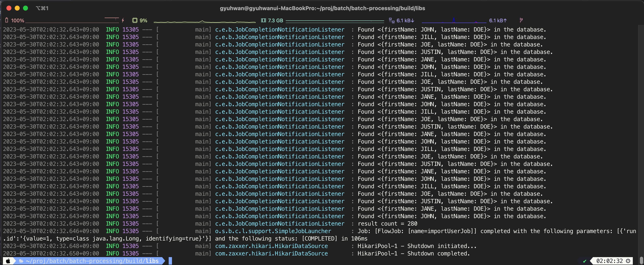
Task: Click the folder icon in prompt path
Action: [21, 261]
